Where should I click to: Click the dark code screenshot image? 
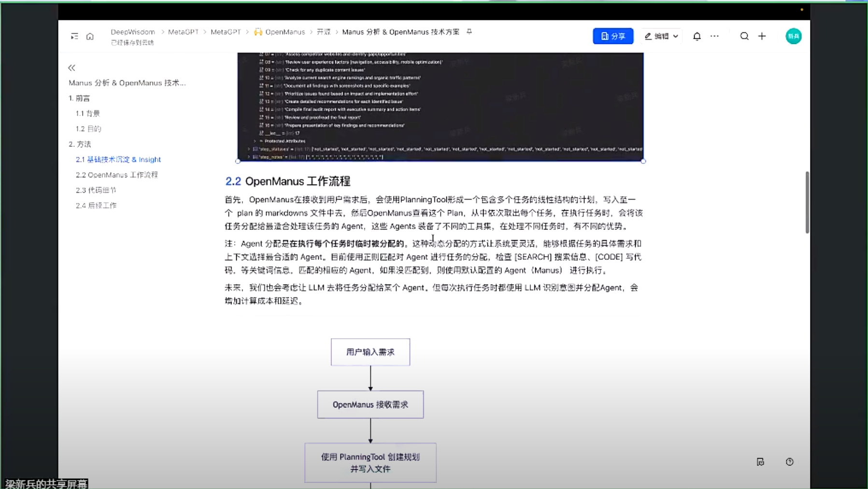(x=441, y=106)
